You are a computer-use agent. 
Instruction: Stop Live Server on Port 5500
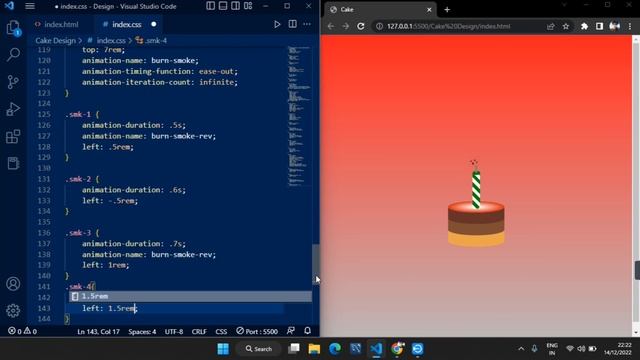pos(257,331)
